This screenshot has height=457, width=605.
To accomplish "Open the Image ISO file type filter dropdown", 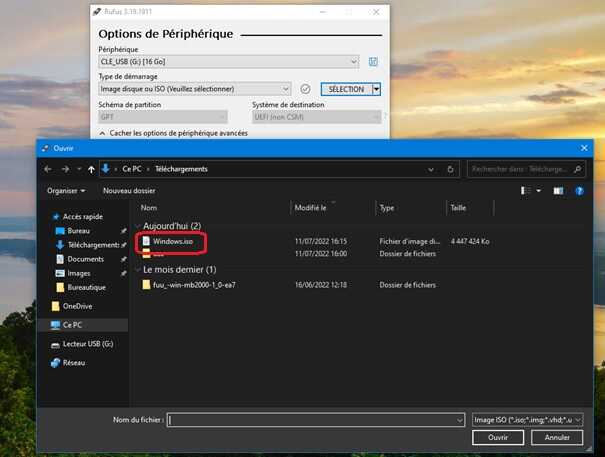I will click(x=527, y=420).
